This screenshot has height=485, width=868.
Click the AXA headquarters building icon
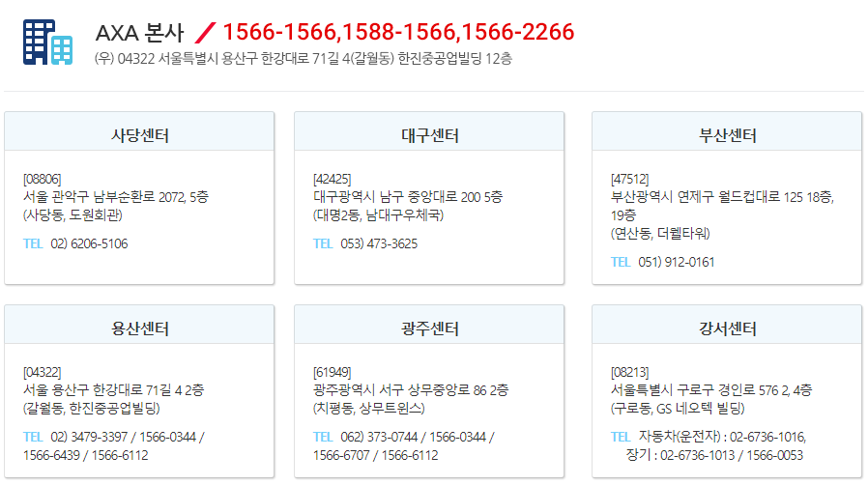pos(47,43)
